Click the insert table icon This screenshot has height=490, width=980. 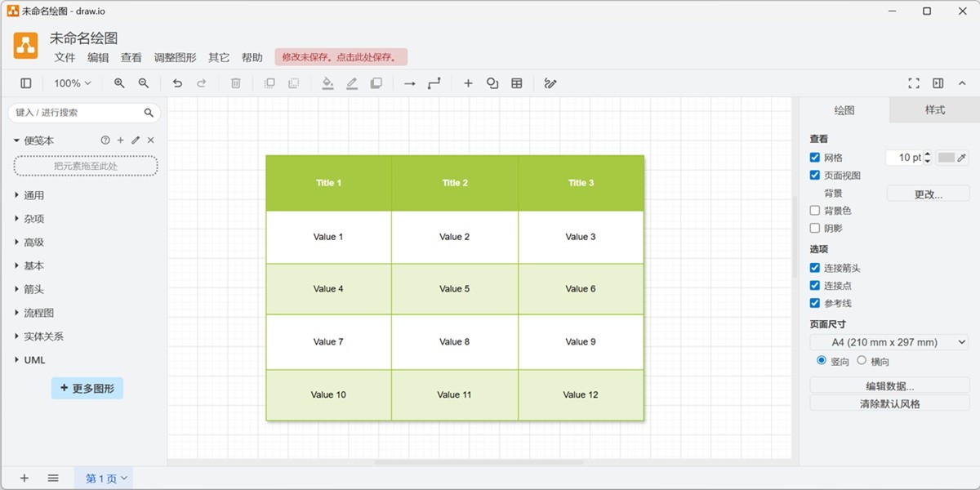pos(517,83)
